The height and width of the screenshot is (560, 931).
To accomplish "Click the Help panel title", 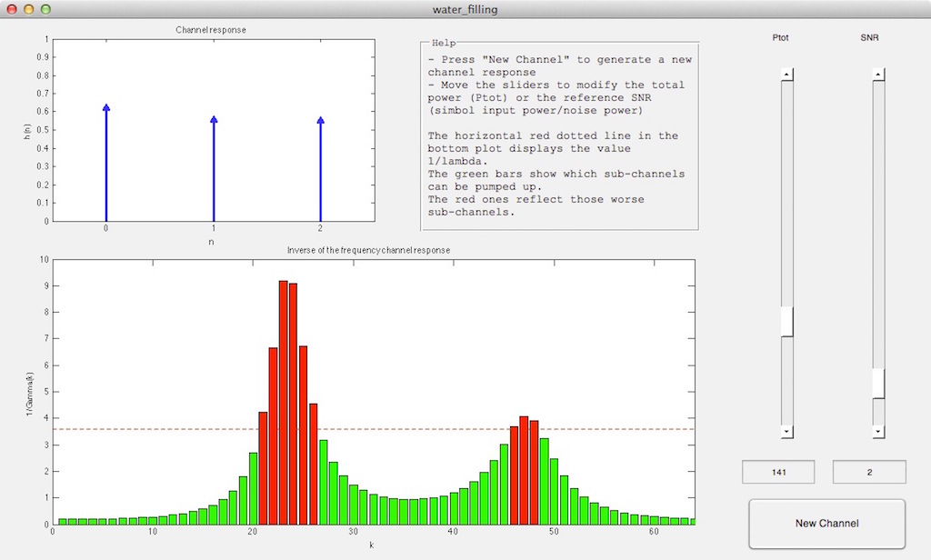I will click(x=444, y=43).
